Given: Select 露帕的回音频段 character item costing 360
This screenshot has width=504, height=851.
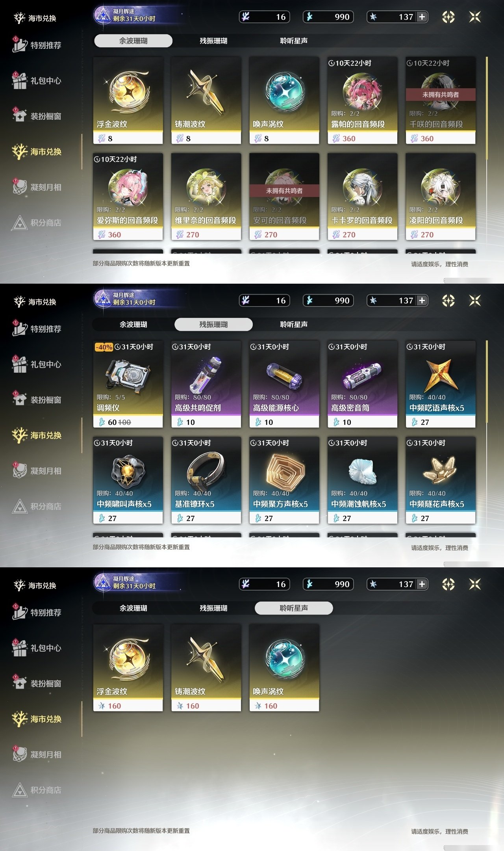Looking at the screenshot, I should [x=362, y=100].
